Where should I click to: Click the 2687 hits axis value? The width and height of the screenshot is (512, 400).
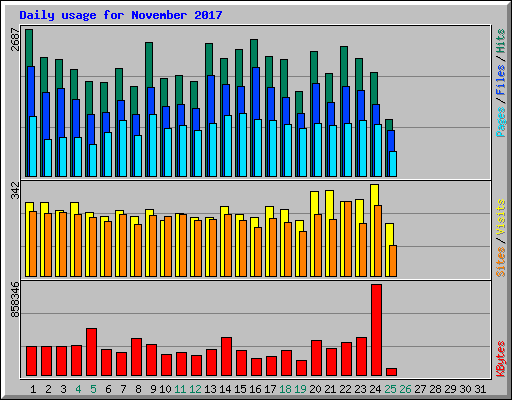pyautogui.click(x=15, y=39)
